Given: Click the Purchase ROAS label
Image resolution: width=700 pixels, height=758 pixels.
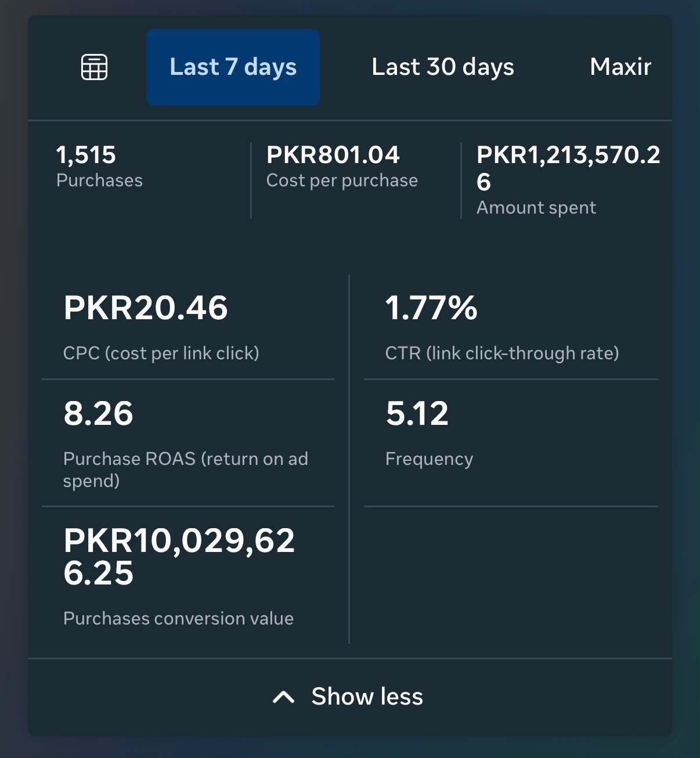Looking at the screenshot, I should (185, 470).
